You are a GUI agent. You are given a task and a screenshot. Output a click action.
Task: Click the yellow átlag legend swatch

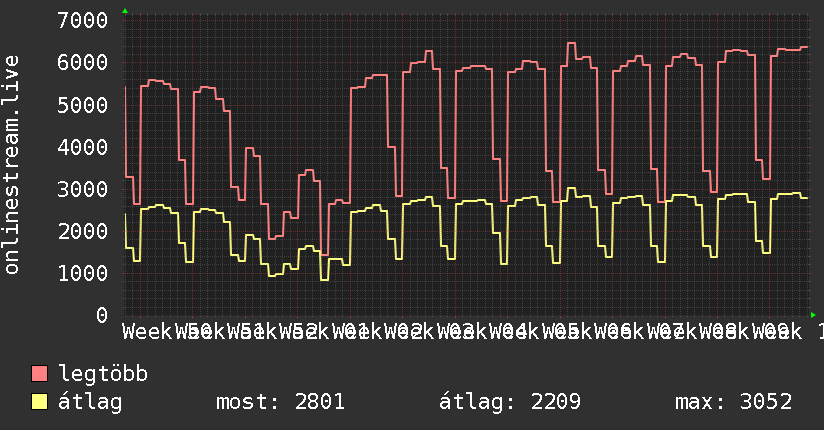tap(39, 402)
